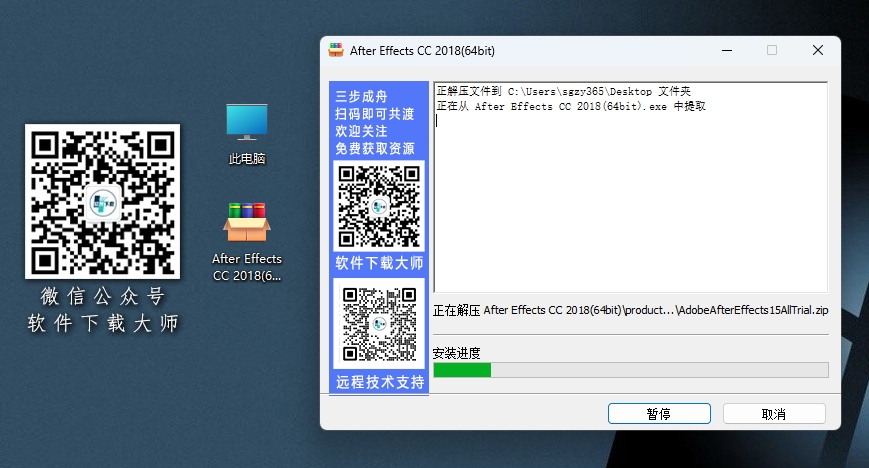
Task: Click inside the extraction log text area
Action: tap(631, 187)
